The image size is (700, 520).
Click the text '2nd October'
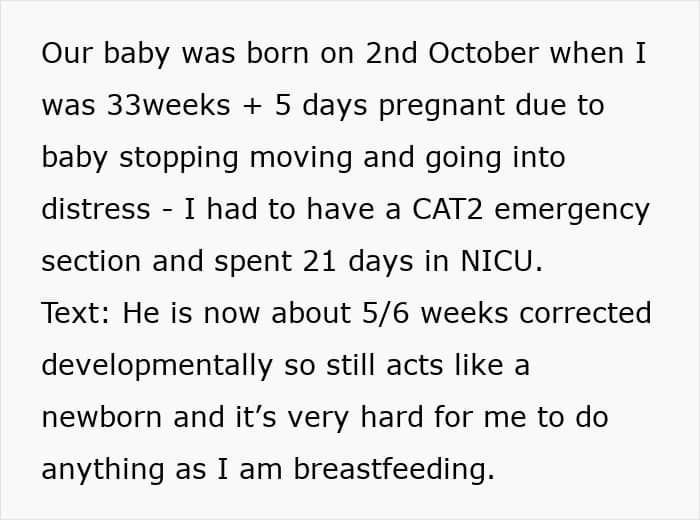point(453,54)
